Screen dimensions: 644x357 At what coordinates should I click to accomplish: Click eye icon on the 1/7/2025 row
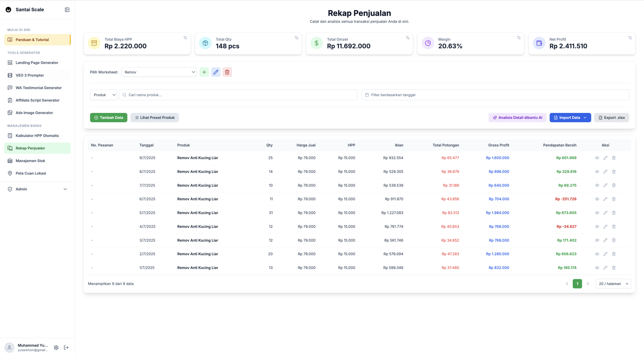[x=597, y=268]
